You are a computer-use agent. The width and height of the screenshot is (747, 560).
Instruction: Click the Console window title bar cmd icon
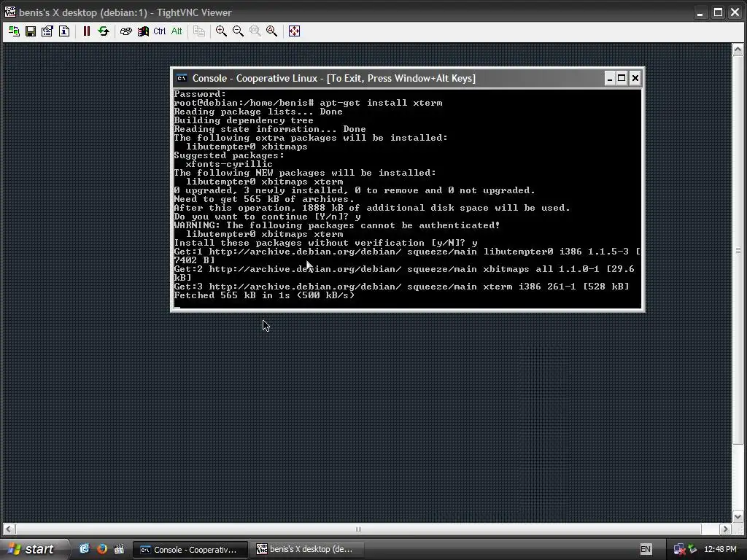tap(182, 78)
